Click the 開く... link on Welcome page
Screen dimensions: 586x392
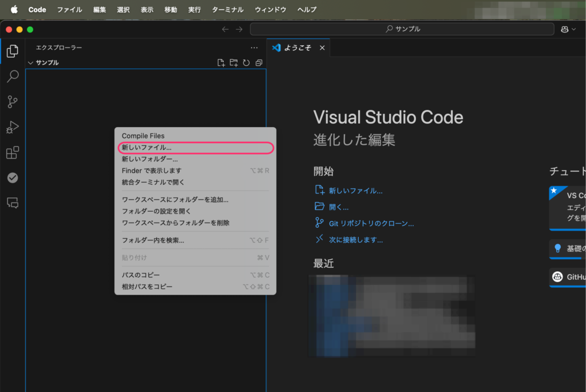coord(338,207)
